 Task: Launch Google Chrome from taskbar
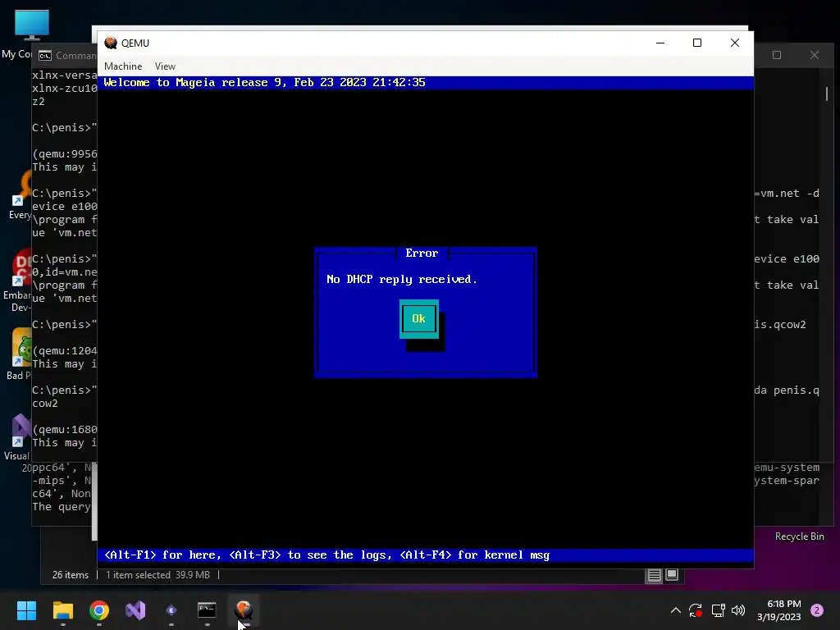99,610
